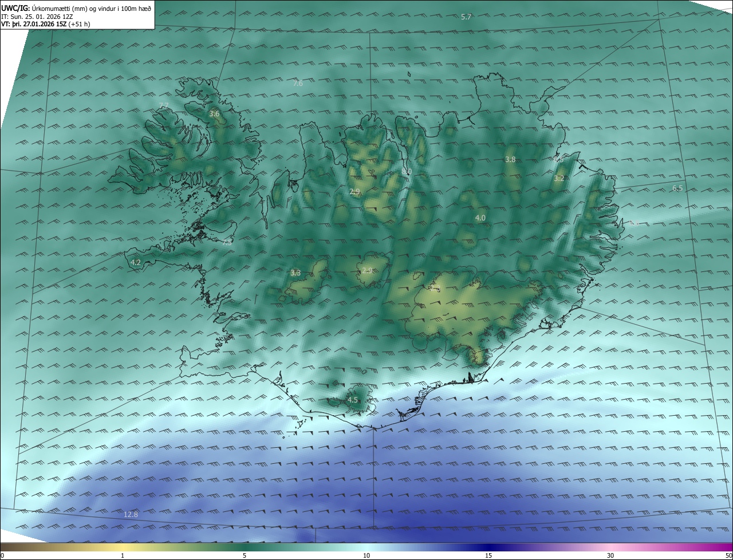Click the map title mentioning Úrkomumætti (mm)

pyautogui.click(x=76, y=7)
